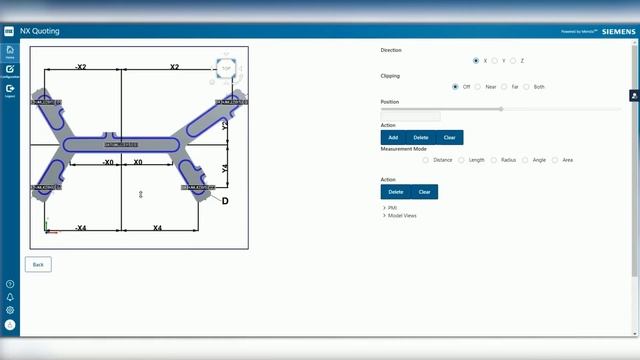Click the D annotation label in drawing

click(x=225, y=201)
